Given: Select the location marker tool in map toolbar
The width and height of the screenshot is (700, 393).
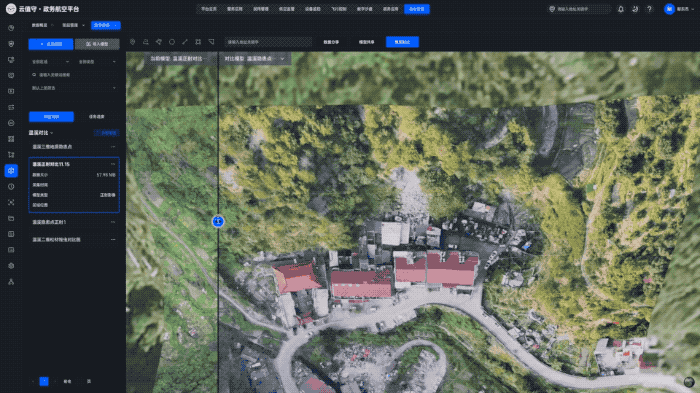Looking at the screenshot, I should 133,42.
